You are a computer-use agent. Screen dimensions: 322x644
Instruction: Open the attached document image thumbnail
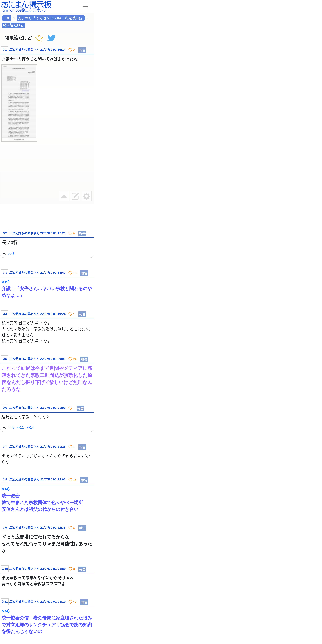pos(19,103)
